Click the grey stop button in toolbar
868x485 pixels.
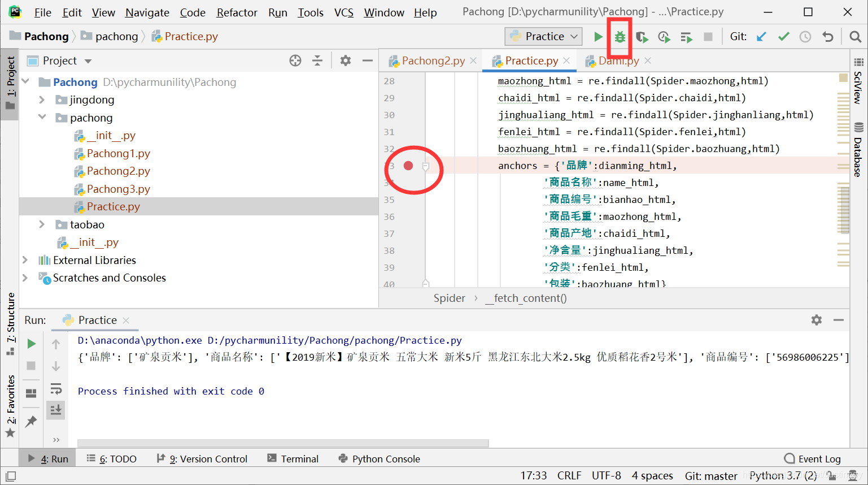(708, 37)
